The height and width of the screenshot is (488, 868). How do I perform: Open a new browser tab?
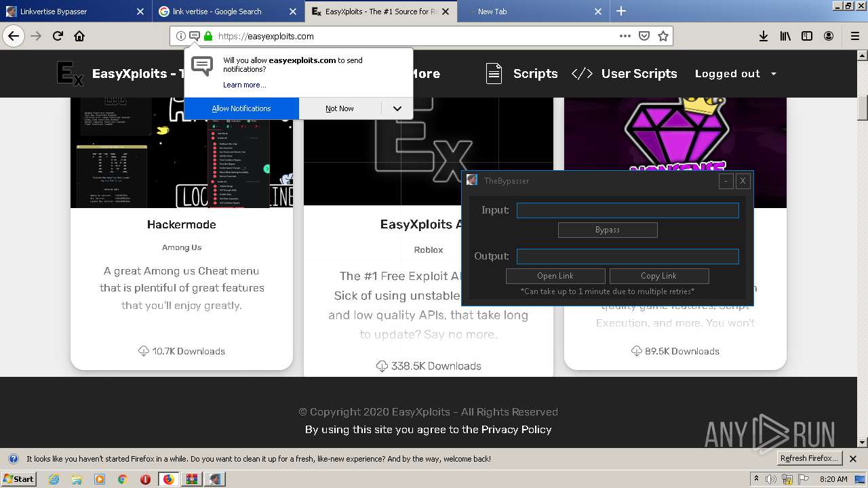point(621,11)
